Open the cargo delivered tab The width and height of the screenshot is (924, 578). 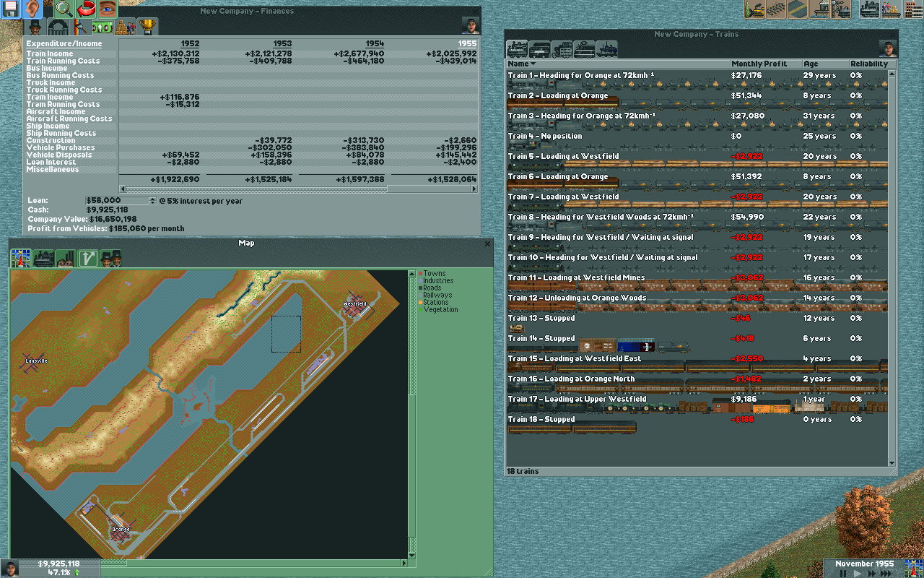[126, 27]
